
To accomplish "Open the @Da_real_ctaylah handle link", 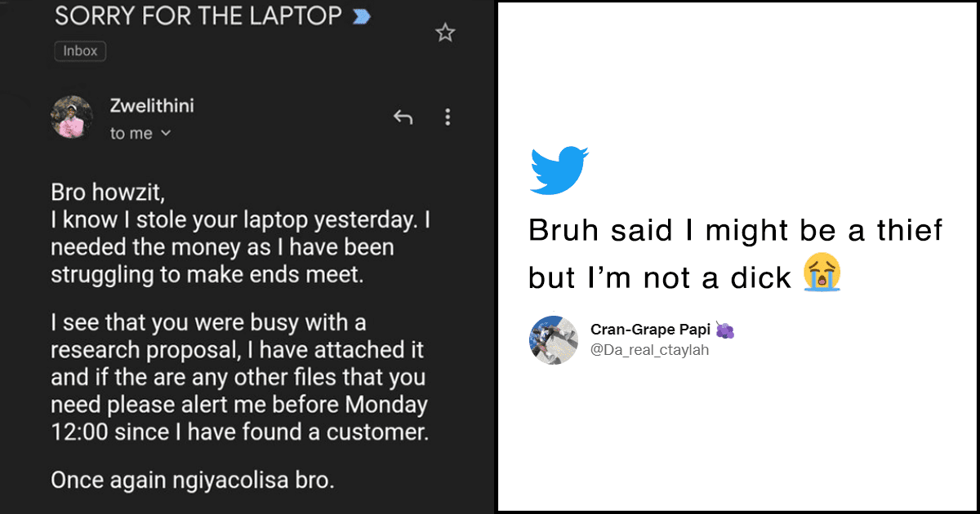I will click(x=650, y=349).
